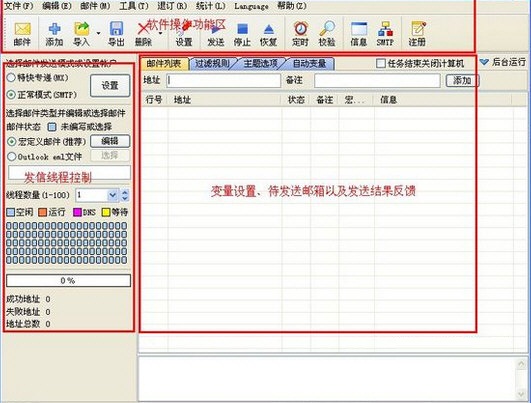This screenshot has width=531, height=403.
Task: Open the 文件(F) menu
Action: (18, 6)
